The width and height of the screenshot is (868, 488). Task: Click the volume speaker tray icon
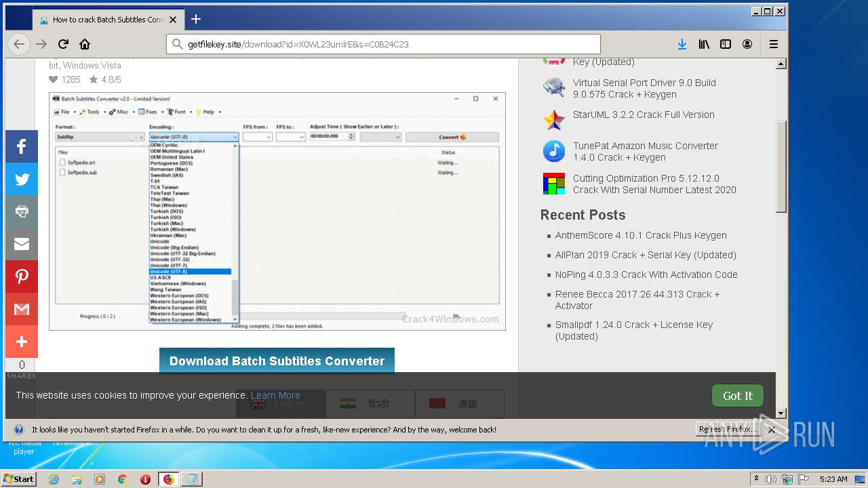tap(771, 479)
